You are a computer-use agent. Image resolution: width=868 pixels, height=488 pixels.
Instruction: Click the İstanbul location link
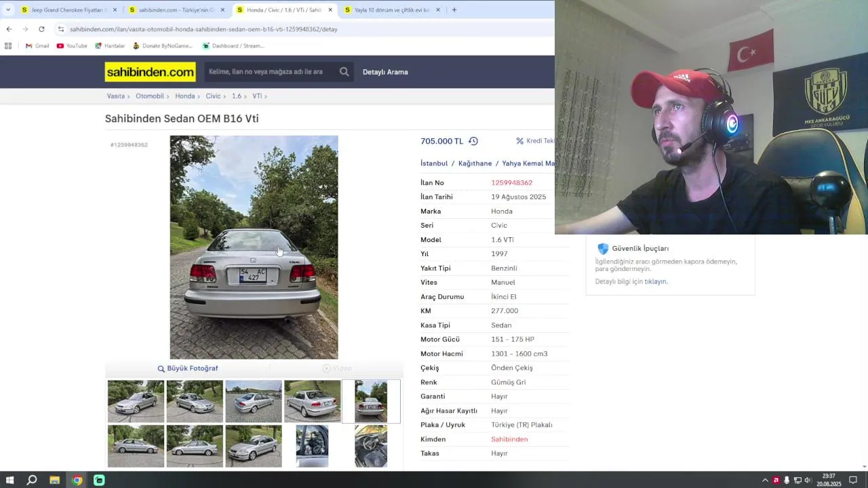click(x=434, y=163)
